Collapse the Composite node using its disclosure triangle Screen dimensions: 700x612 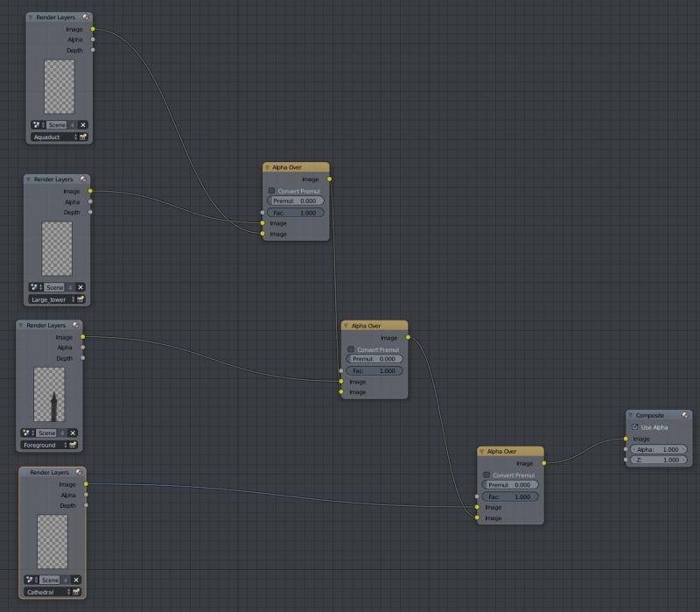629,415
